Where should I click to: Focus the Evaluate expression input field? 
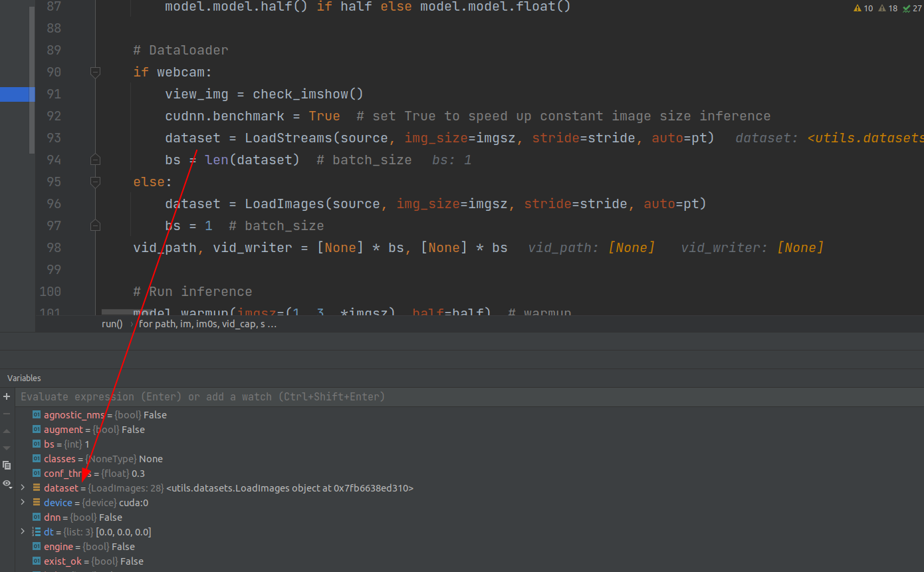click(469, 396)
